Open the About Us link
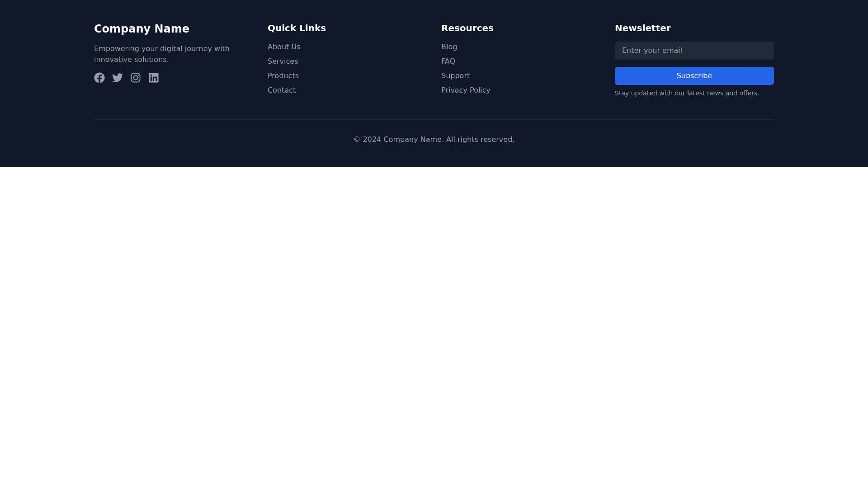Viewport: 868px width, 488px height. click(283, 47)
